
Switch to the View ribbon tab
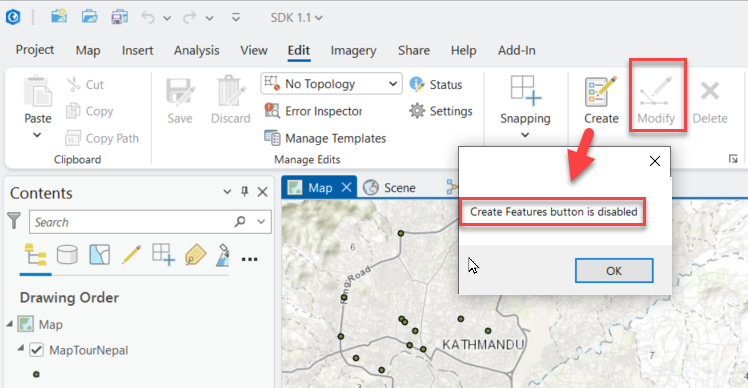pos(254,50)
